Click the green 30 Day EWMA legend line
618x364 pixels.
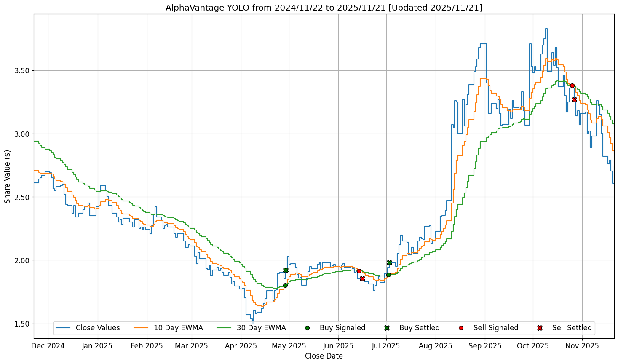click(x=224, y=328)
